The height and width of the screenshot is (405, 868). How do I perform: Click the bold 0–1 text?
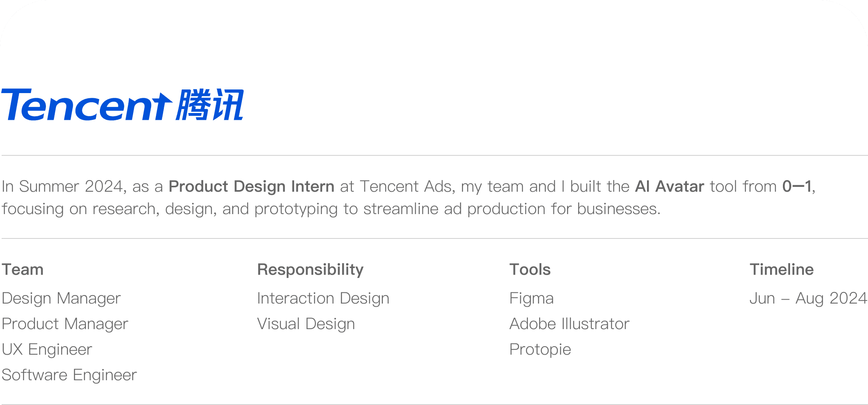[797, 187]
